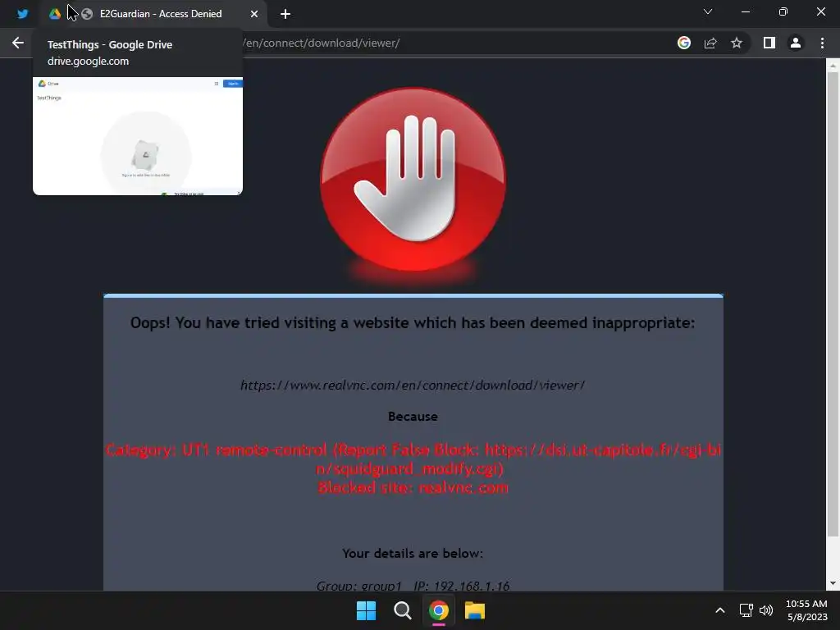Open File Explorer from the taskbar
The width and height of the screenshot is (840, 630).
coord(475,610)
